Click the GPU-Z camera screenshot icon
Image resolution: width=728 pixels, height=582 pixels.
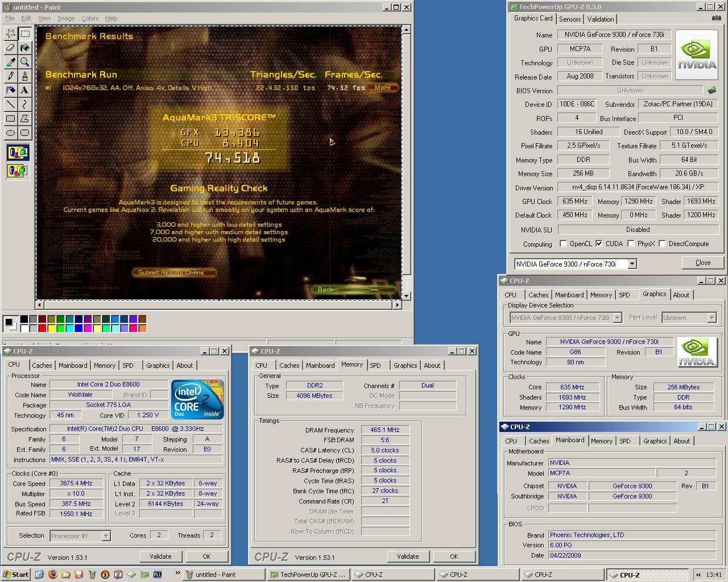click(x=716, y=18)
